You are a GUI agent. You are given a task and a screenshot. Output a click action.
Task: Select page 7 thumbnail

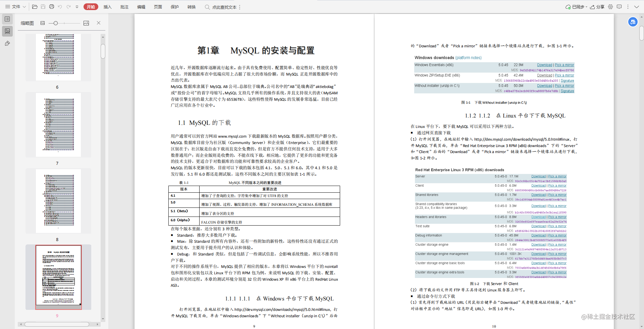pyautogui.click(x=58, y=125)
